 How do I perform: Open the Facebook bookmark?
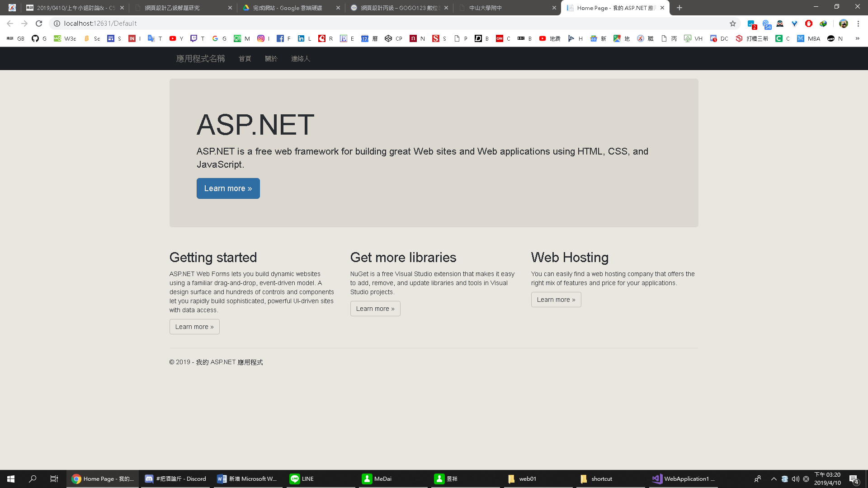click(x=283, y=39)
